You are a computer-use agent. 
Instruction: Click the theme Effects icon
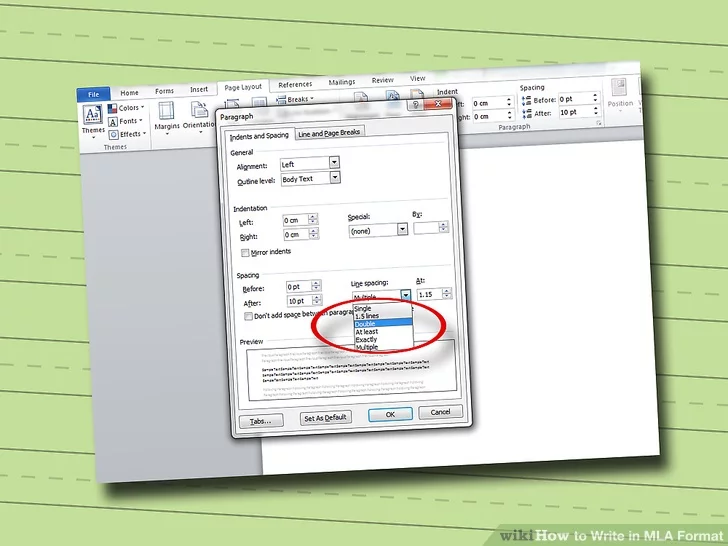pyautogui.click(x=113, y=134)
